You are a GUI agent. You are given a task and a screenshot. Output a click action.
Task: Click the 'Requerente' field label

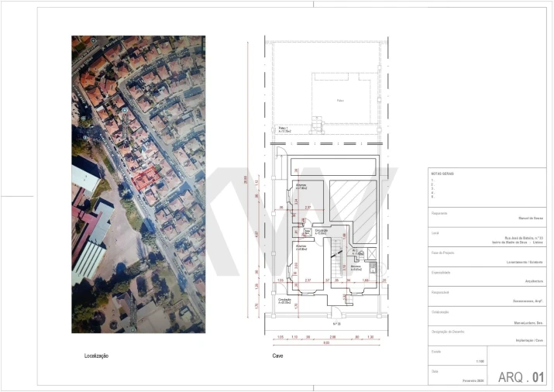click(439, 213)
